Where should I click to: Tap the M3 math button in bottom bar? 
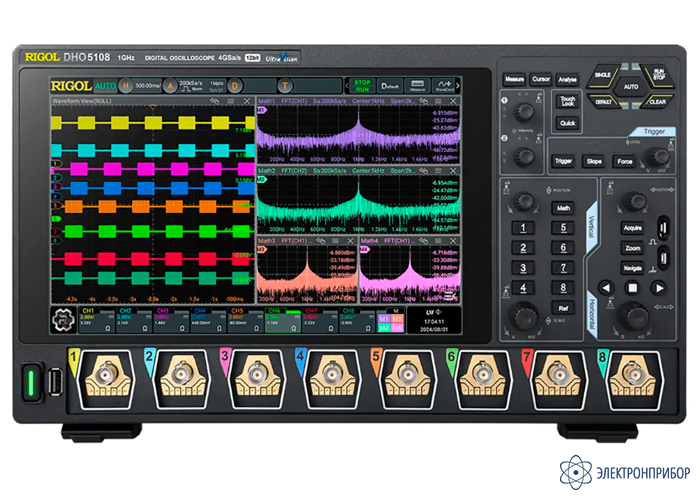[397, 319]
